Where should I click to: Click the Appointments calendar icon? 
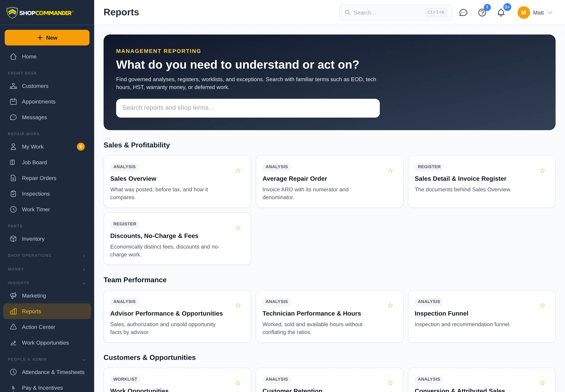coord(13,102)
